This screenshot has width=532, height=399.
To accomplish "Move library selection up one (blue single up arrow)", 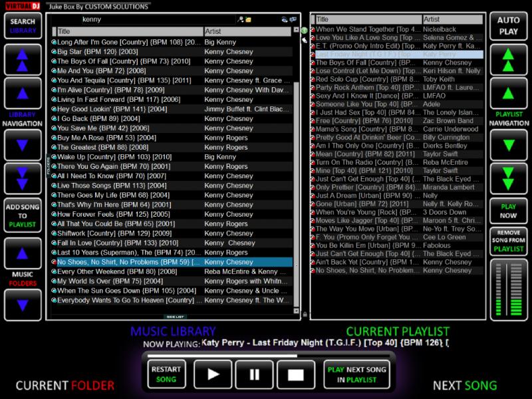I will [x=23, y=93].
